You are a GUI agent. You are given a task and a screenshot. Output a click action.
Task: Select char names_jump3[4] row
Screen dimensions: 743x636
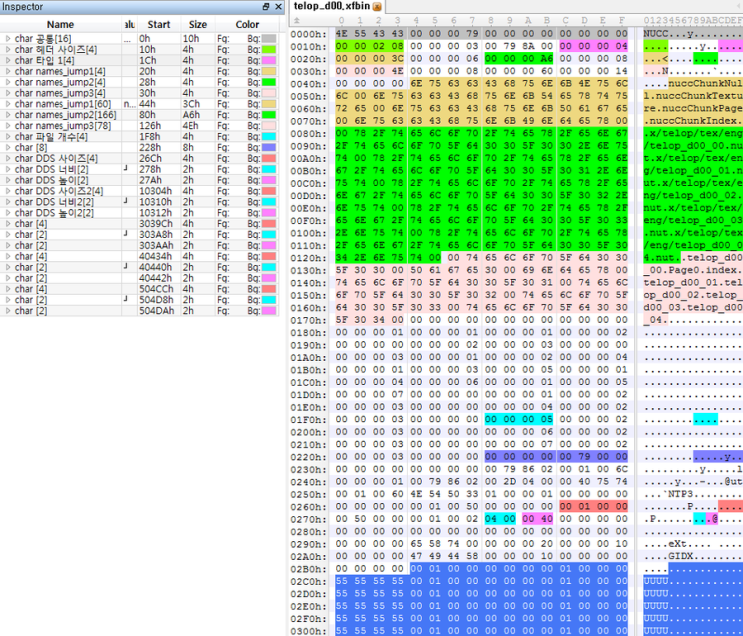(139, 93)
